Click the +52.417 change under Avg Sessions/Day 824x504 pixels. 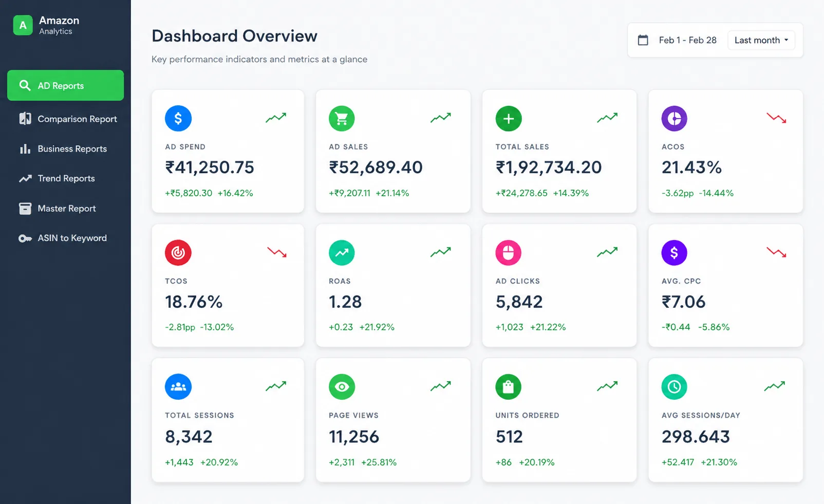(678, 462)
